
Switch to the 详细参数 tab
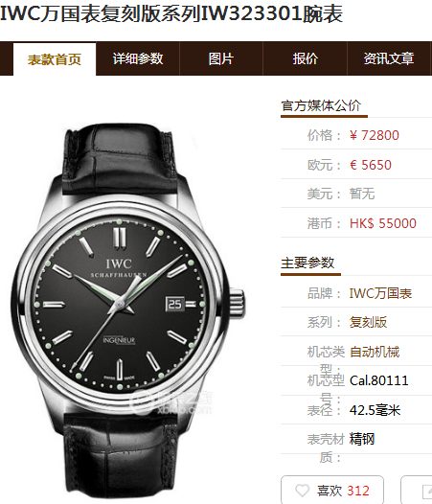click(x=138, y=58)
